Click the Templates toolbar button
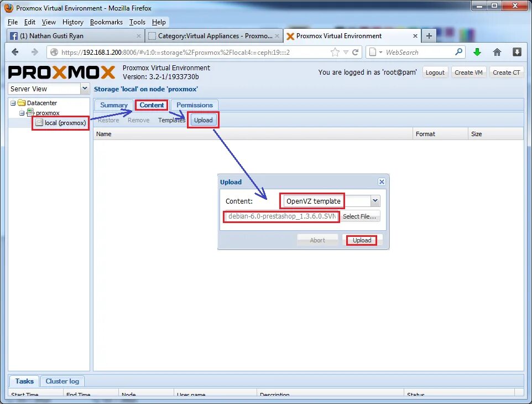 pos(171,120)
